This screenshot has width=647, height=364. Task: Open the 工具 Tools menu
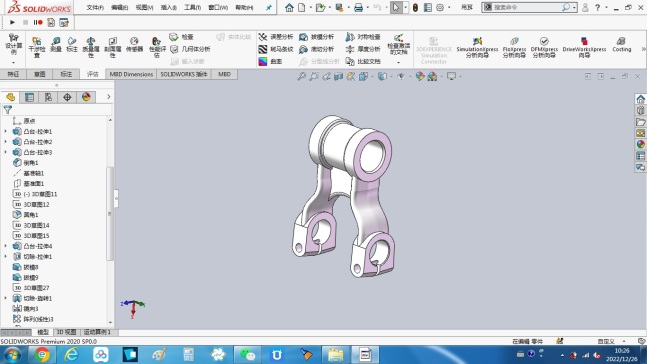192,7
